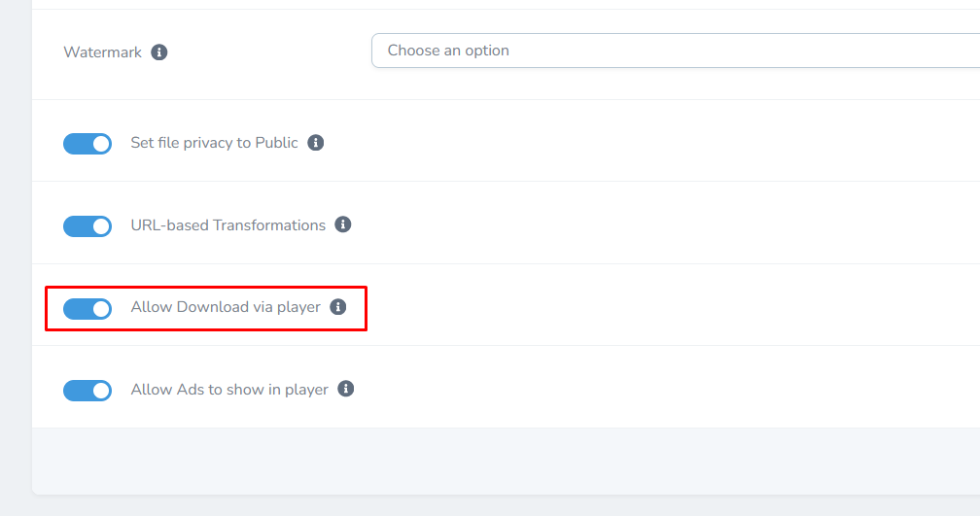Click the 'Set file privacy to Public' label text
Viewport: 980px width, 516px height.
click(x=214, y=143)
